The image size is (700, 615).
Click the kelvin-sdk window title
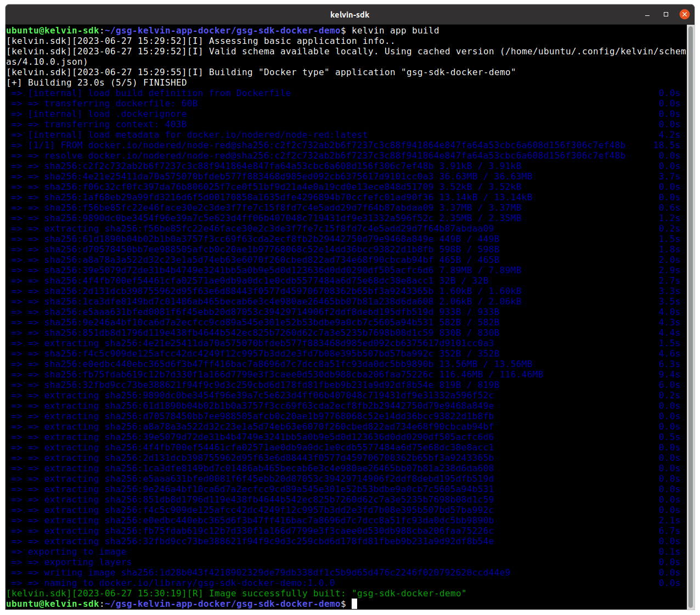pyautogui.click(x=349, y=14)
